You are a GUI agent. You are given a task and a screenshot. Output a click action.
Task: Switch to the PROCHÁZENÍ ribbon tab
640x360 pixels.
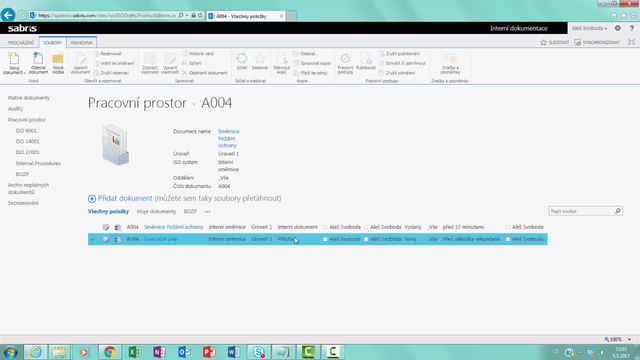point(21,42)
